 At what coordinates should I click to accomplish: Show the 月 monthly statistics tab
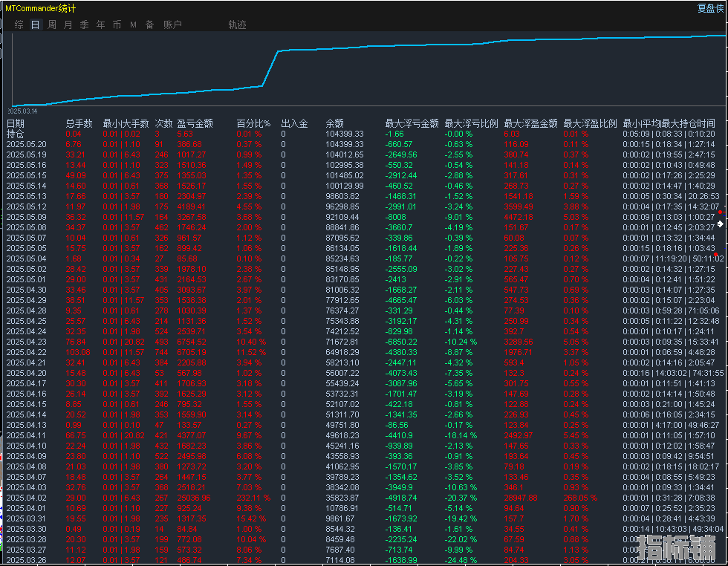[68, 25]
